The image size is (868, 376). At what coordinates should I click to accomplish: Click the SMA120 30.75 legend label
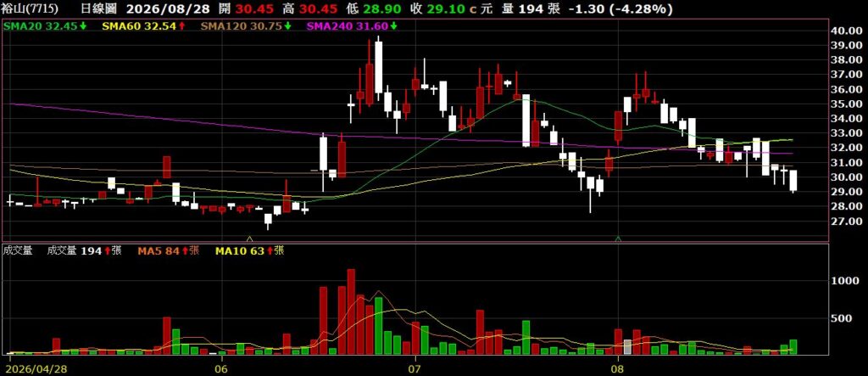point(242,25)
